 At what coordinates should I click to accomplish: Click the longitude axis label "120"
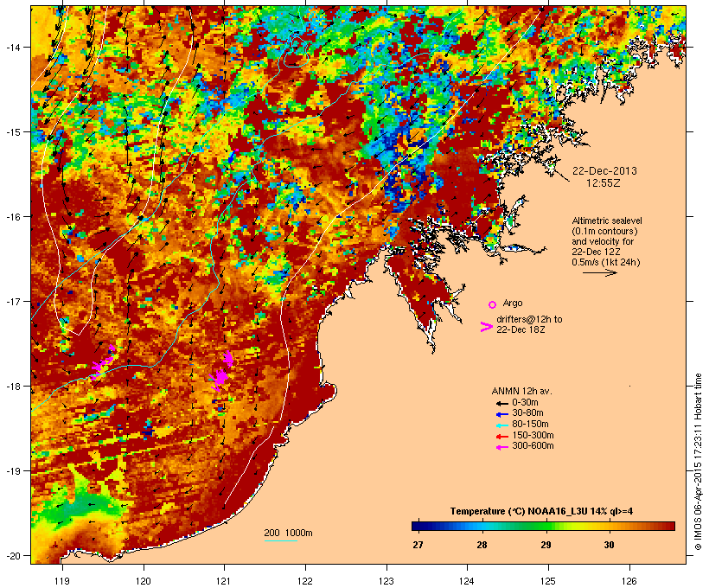tap(144, 581)
